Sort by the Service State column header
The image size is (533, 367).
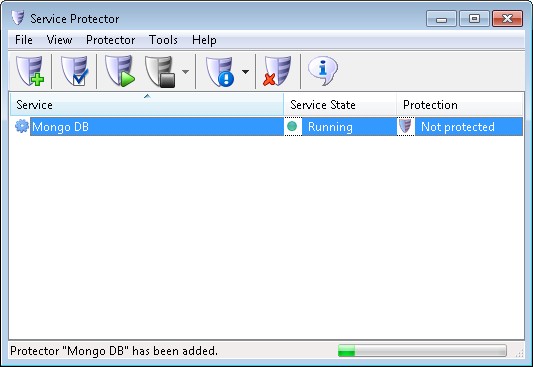340,105
